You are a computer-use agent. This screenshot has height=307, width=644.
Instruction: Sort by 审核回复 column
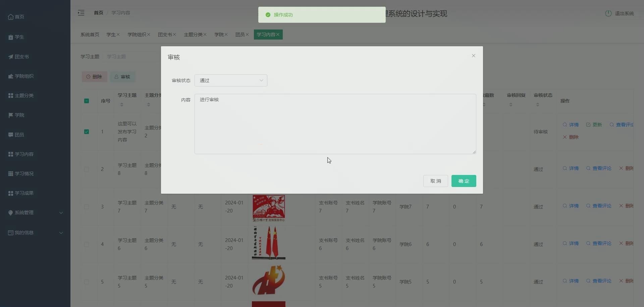[x=511, y=105]
